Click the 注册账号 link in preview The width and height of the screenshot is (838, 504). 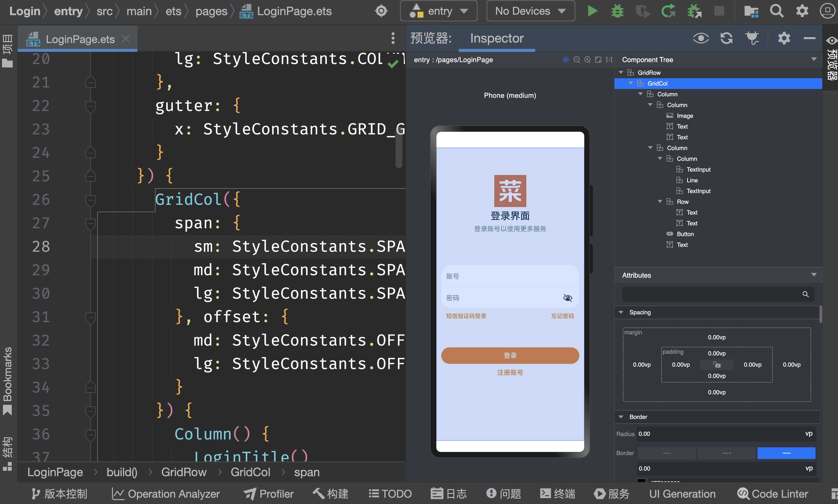pos(510,373)
